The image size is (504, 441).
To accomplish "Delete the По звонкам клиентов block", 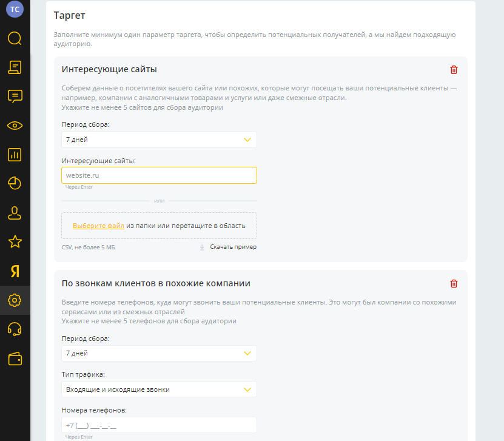I will pyautogui.click(x=454, y=283).
